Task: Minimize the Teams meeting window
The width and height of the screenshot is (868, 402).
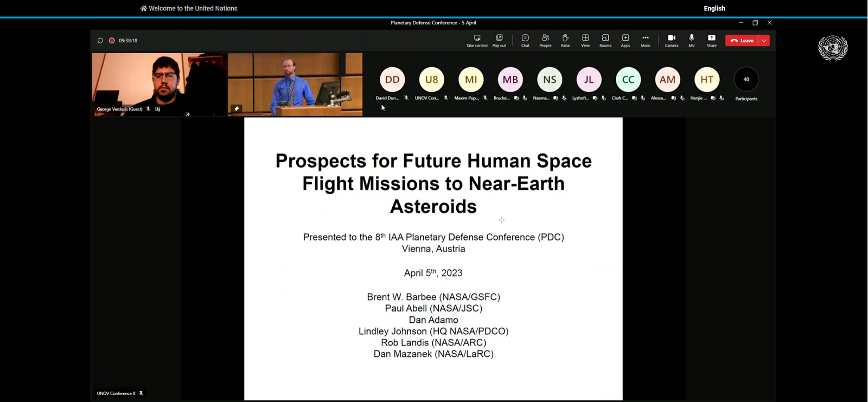Action: [741, 23]
